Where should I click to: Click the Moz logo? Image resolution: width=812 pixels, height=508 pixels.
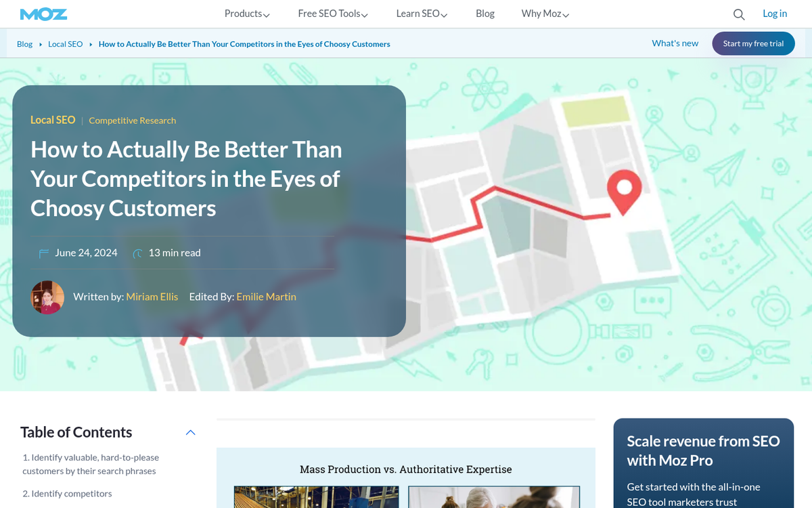(x=43, y=14)
